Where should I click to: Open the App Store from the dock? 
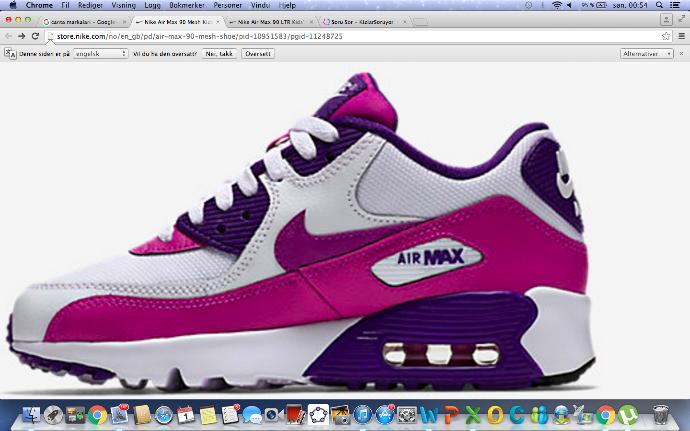(385, 415)
